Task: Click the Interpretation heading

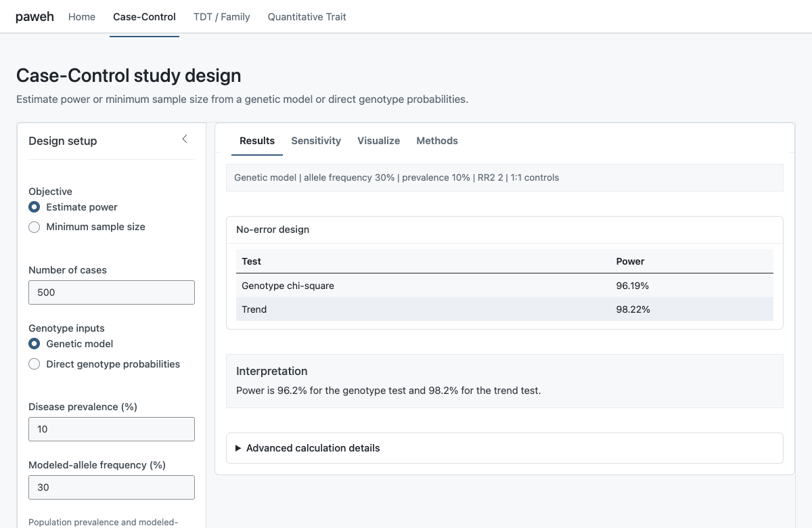Action: tap(271, 371)
